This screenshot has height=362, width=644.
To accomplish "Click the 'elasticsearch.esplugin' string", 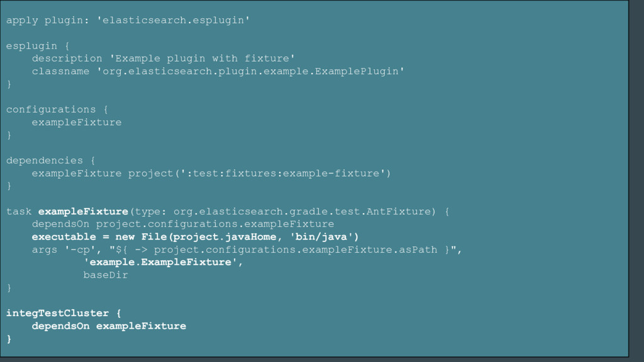I will pos(173,21).
